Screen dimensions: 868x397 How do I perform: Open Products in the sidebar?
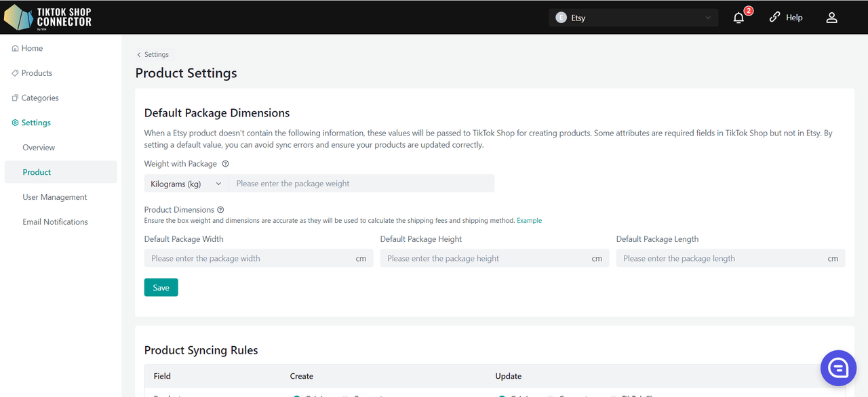click(32, 73)
